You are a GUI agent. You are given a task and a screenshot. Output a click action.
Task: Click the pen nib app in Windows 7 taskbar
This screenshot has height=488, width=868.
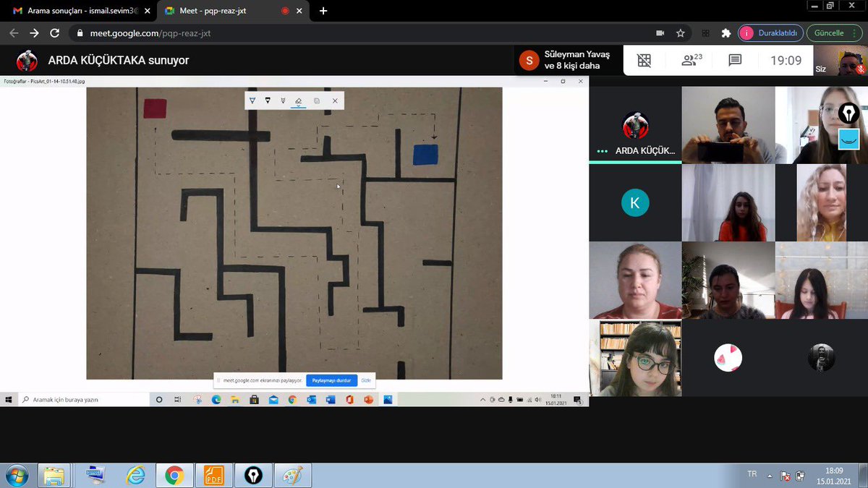click(x=253, y=476)
